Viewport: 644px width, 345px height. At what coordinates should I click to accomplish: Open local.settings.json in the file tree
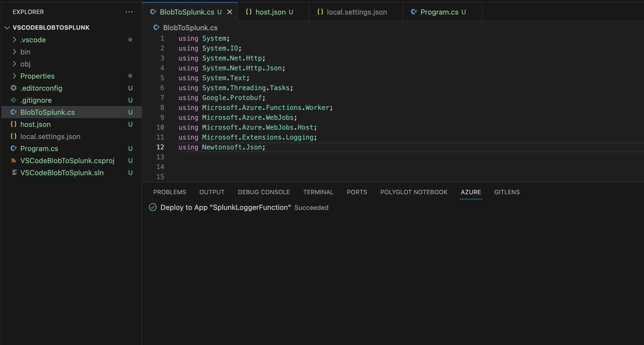(x=50, y=136)
